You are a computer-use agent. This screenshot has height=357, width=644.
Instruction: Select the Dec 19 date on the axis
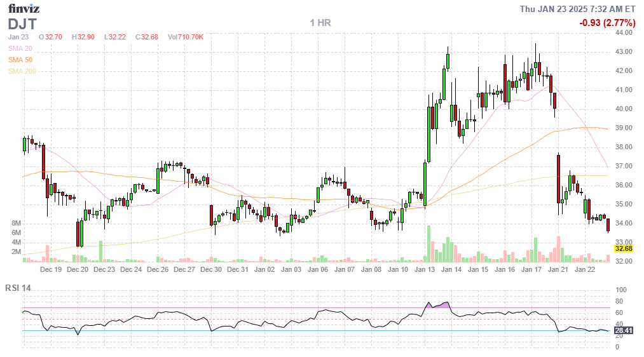point(50,269)
